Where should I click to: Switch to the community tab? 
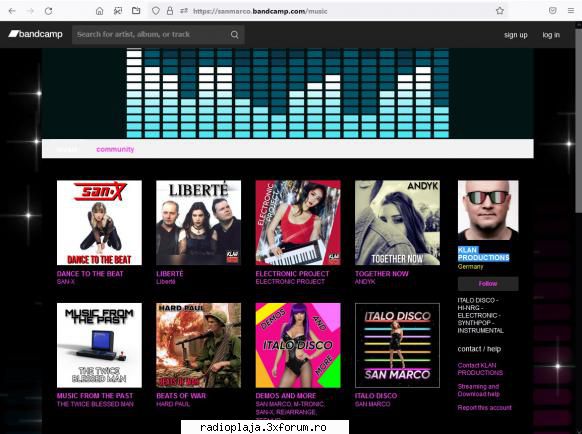[x=115, y=149]
